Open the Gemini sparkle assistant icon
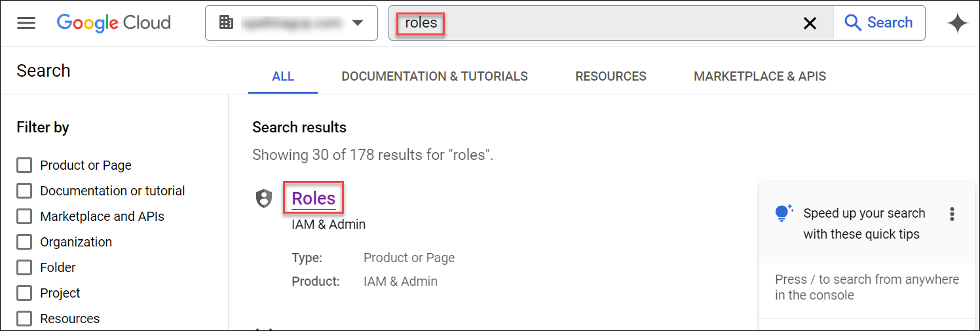The height and width of the screenshot is (331, 980). point(957,23)
